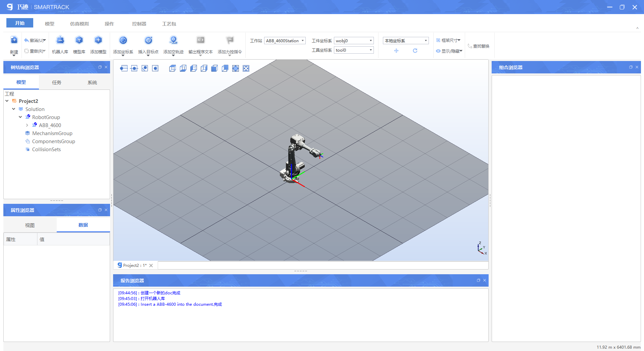Viewport: 644px width, 351px height.
Task: Open the 工作站 ABB_4600Station dropdown
Action: 285,41
